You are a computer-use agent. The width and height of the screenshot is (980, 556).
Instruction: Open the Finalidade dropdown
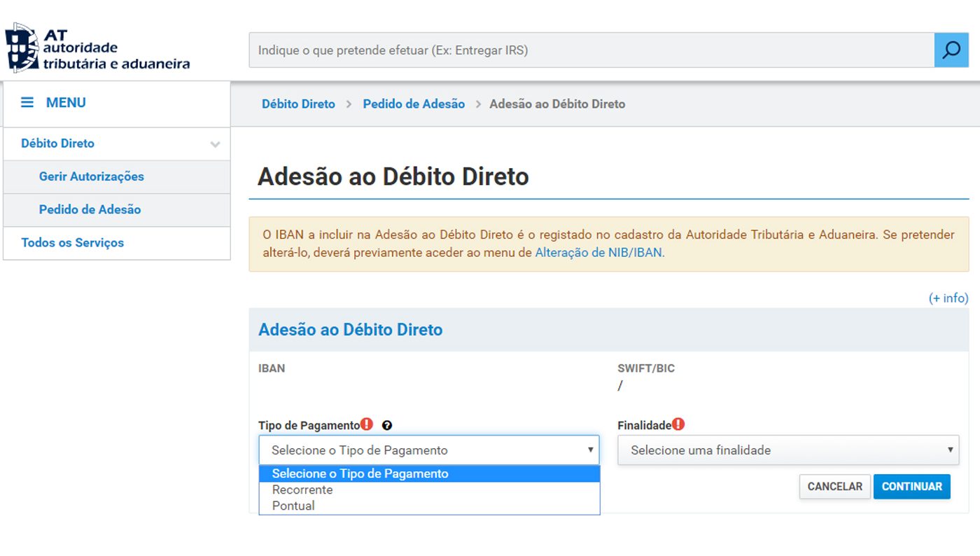788,450
